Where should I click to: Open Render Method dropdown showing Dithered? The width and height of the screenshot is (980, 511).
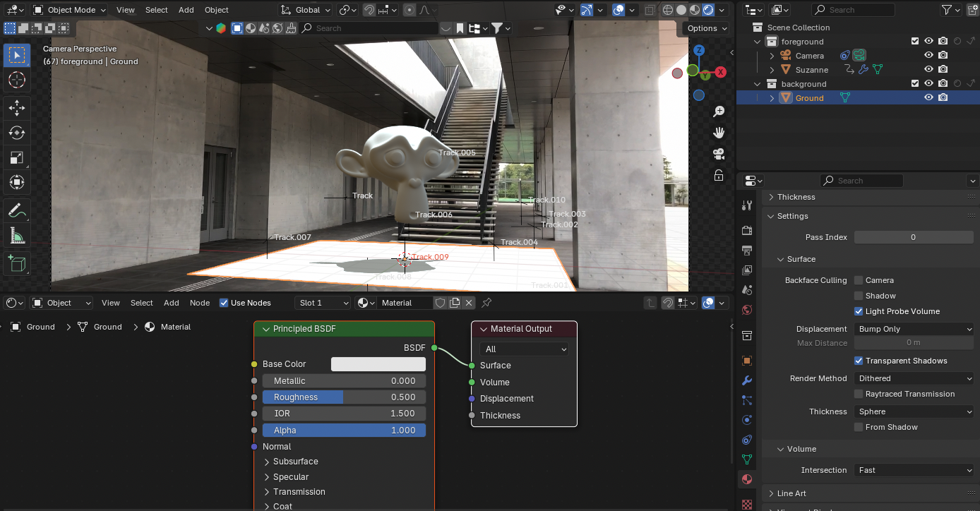[914, 378]
